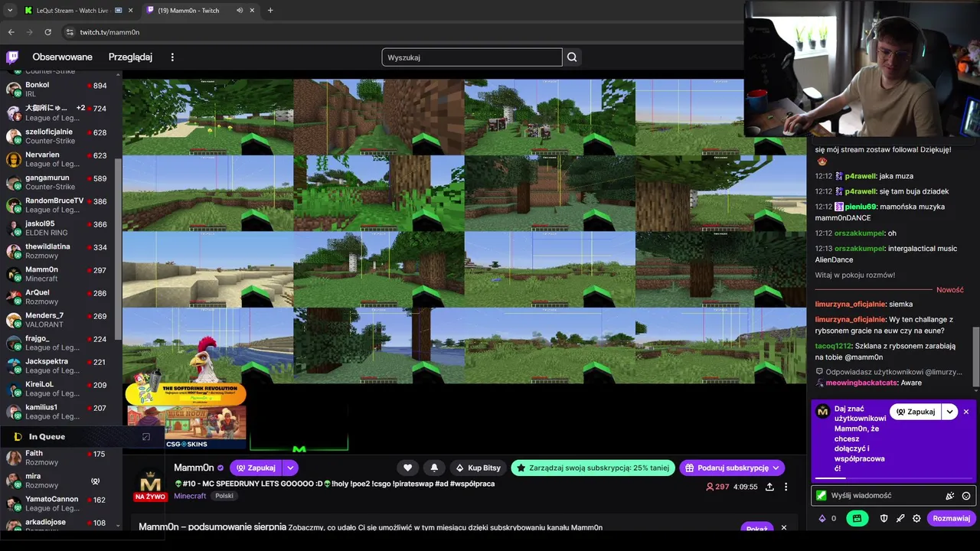The width and height of the screenshot is (980, 551).
Task: Click the Twitch logo home icon
Action: [x=12, y=57]
